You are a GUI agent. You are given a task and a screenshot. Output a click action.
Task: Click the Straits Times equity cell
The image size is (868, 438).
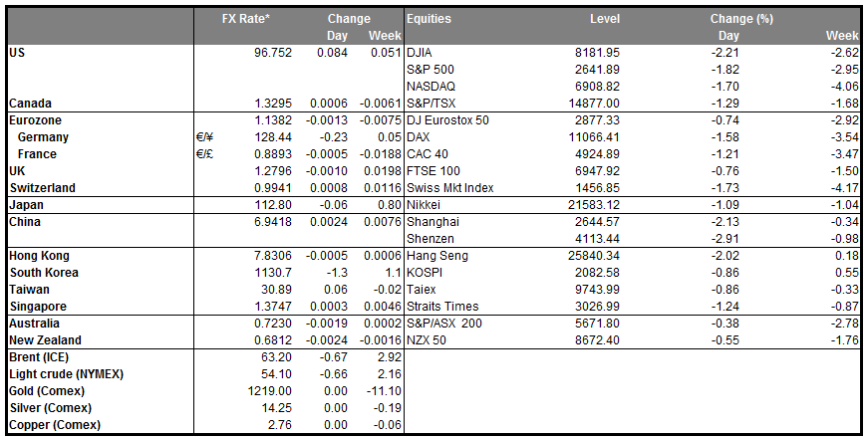(x=442, y=307)
